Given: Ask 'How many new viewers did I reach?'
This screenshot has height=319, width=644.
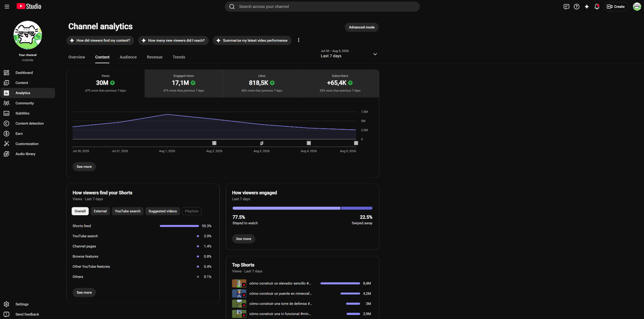Looking at the screenshot, I should 173,40.
